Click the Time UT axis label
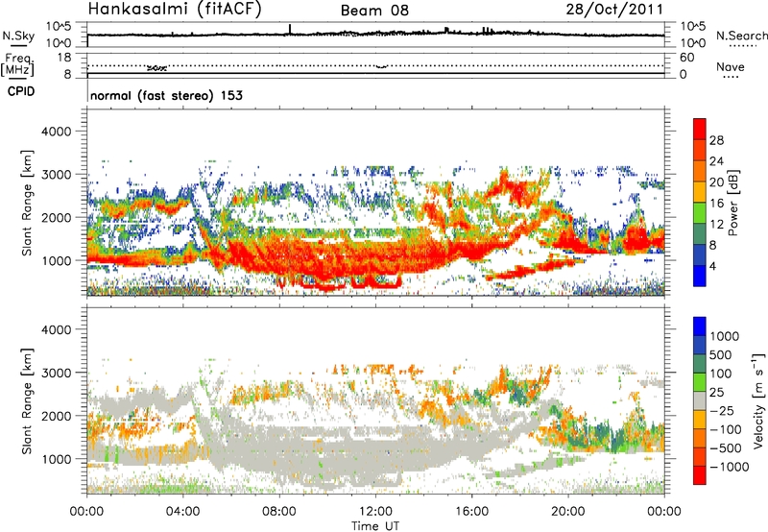Image resolution: width=768 pixels, height=532 pixels. (x=375, y=525)
